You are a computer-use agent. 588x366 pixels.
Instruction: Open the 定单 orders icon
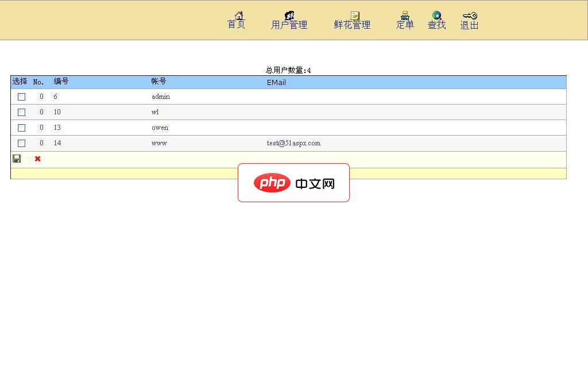click(405, 15)
